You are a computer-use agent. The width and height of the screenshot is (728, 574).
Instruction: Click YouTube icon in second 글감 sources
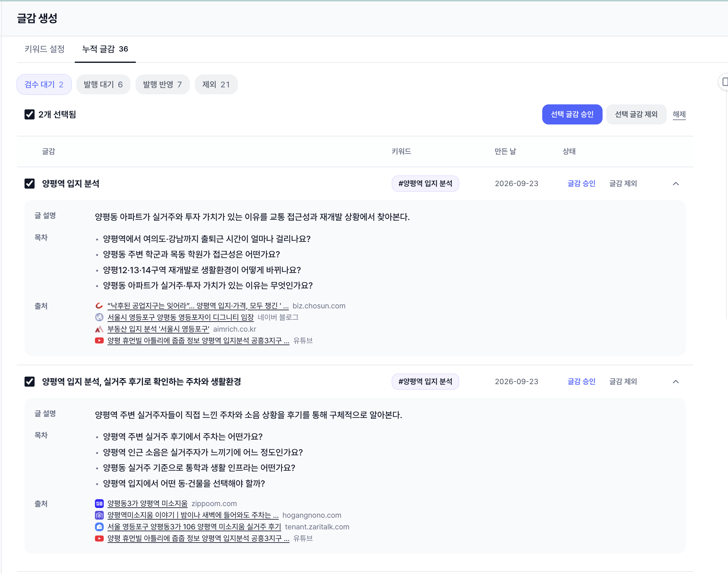(x=99, y=538)
